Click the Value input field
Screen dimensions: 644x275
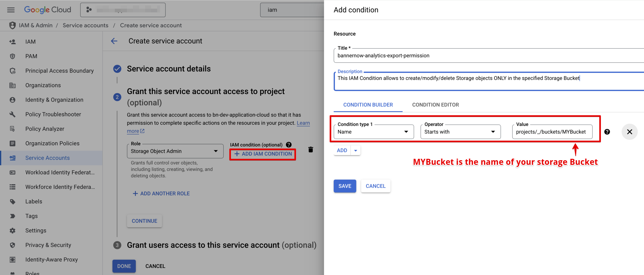point(552,132)
